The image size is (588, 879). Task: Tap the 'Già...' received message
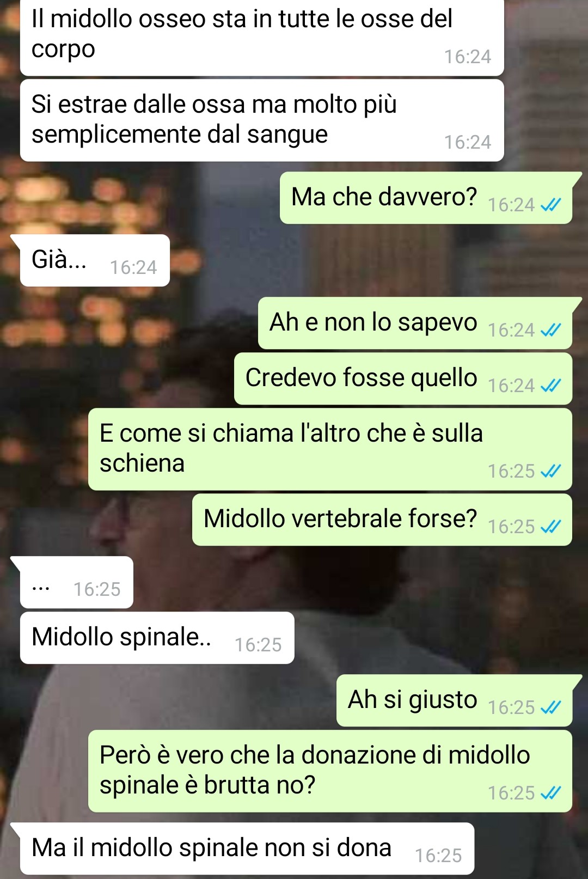pos(95,260)
